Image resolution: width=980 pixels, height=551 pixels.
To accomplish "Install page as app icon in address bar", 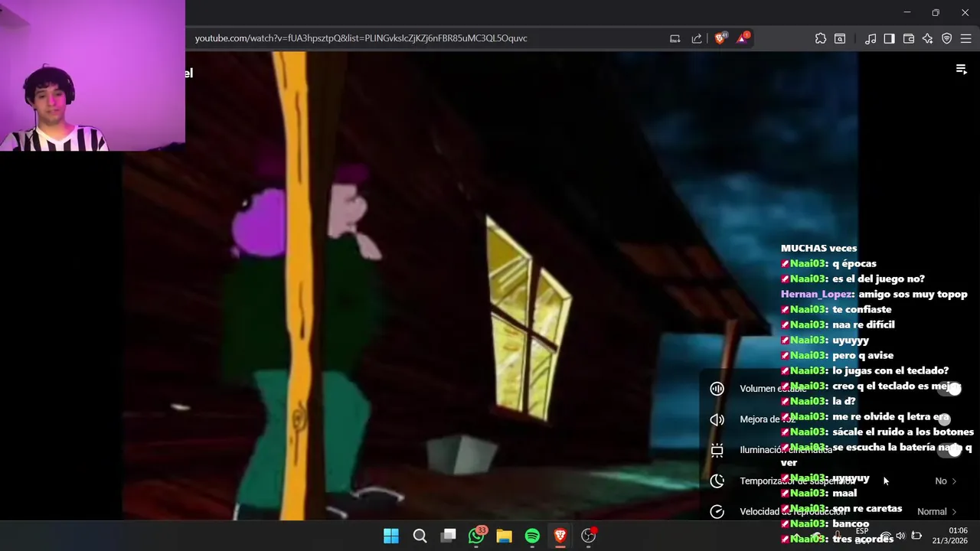I will click(x=675, y=38).
